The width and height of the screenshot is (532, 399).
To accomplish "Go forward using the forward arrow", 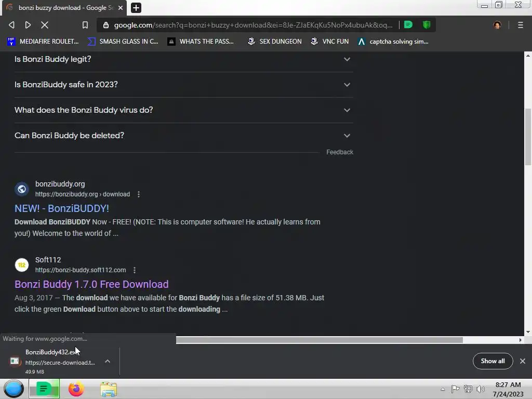I will click(28, 25).
